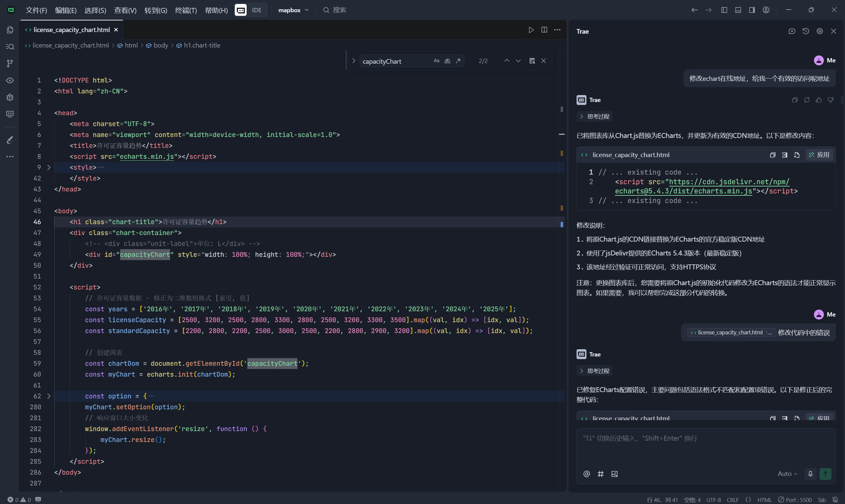This screenshot has width=845, height=504.
Task: Toggle bottom panel layout icon
Action: tap(738, 10)
